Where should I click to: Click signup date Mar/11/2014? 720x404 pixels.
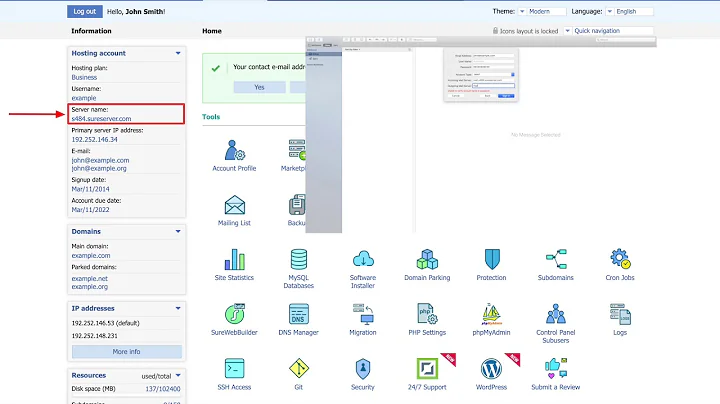pyautogui.click(x=90, y=189)
